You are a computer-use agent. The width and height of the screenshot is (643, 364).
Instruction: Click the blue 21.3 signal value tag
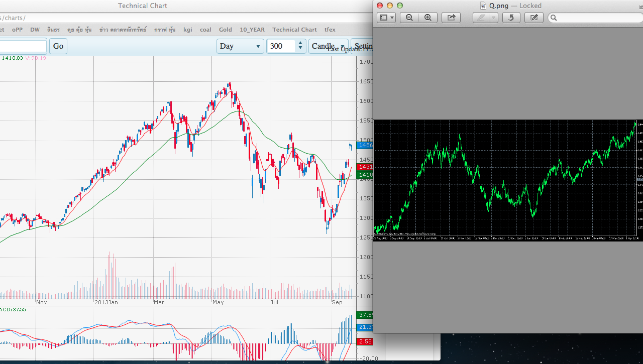(365, 327)
